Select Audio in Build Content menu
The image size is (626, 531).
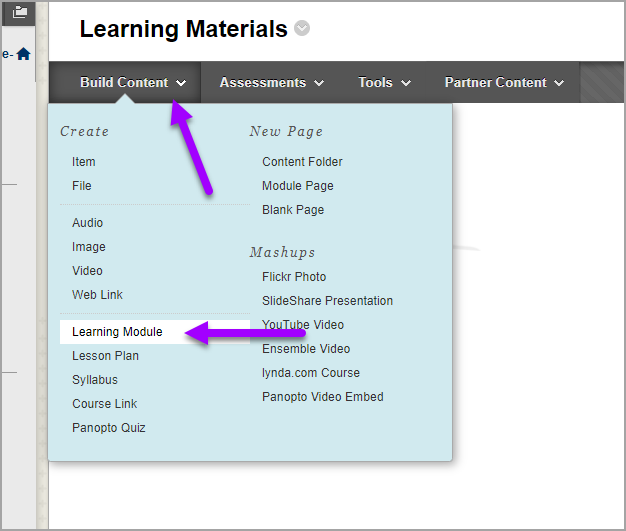pos(87,223)
